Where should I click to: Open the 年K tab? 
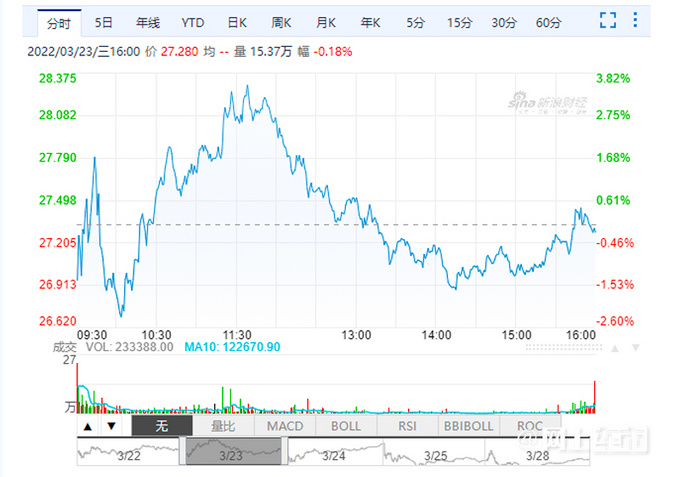pyautogui.click(x=370, y=23)
